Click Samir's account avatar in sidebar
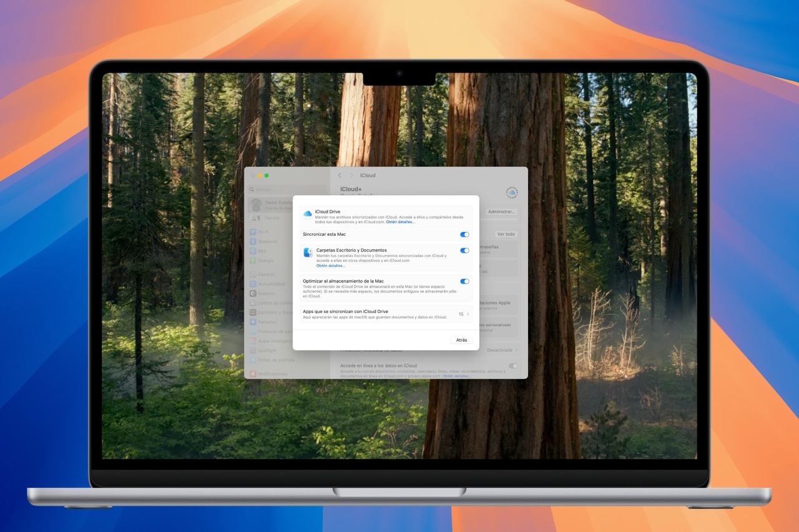The height and width of the screenshot is (532, 799). pos(256,205)
